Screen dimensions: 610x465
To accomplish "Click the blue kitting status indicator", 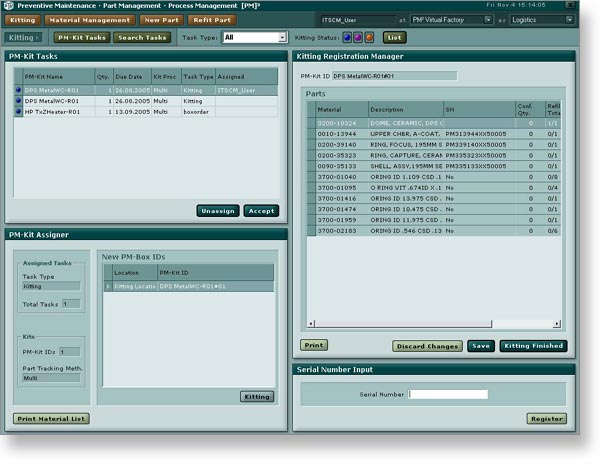I will pos(348,37).
